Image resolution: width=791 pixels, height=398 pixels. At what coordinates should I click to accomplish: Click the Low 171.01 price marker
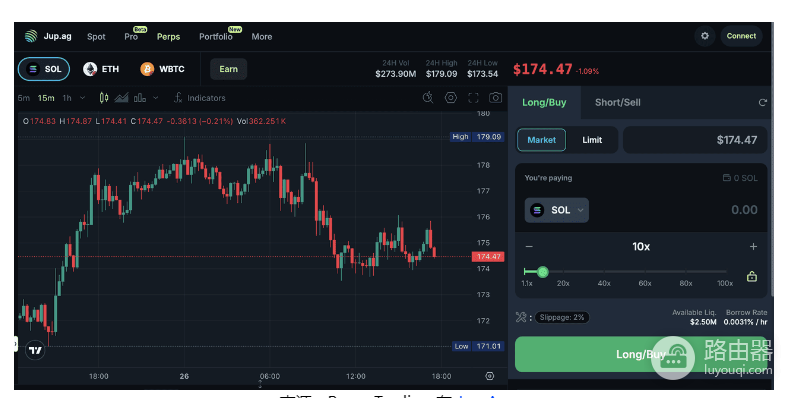click(x=478, y=346)
